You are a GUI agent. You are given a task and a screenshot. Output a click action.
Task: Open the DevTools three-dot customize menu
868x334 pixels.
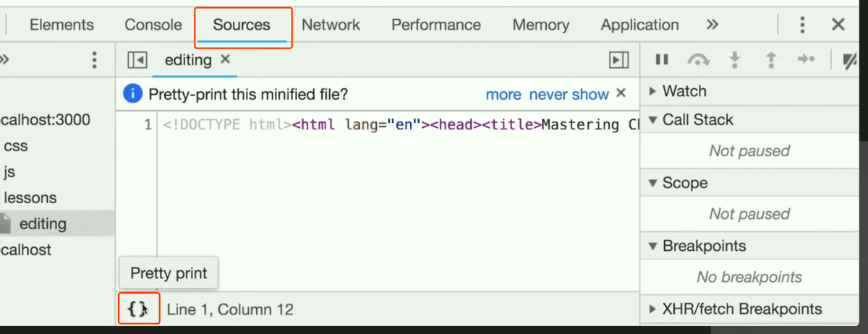pyautogui.click(x=802, y=25)
